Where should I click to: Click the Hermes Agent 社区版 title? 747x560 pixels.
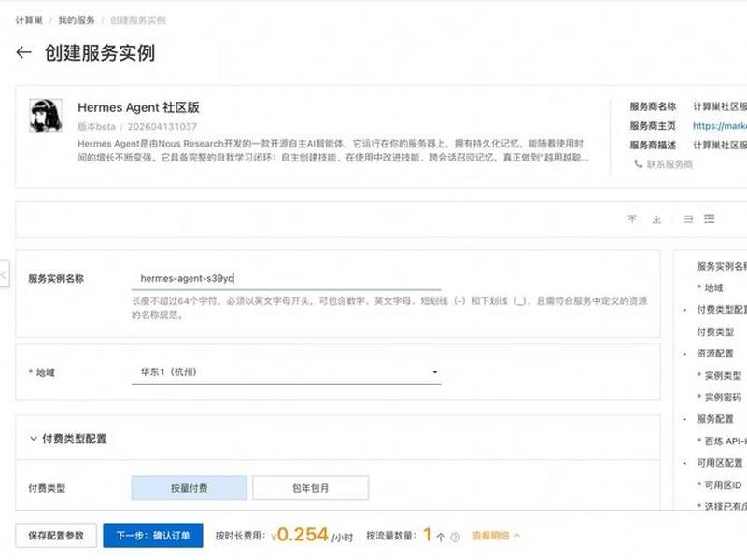point(138,107)
